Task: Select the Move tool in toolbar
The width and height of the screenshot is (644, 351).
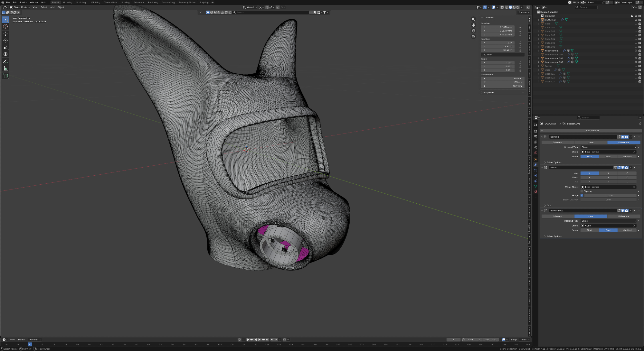Action: (x=5, y=34)
